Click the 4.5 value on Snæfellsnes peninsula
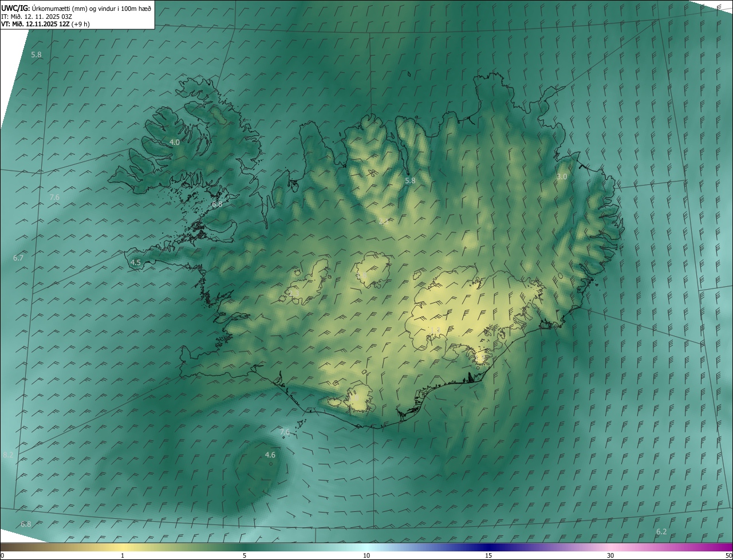Image resolution: width=733 pixels, height=560 pixels. point(136,263)
